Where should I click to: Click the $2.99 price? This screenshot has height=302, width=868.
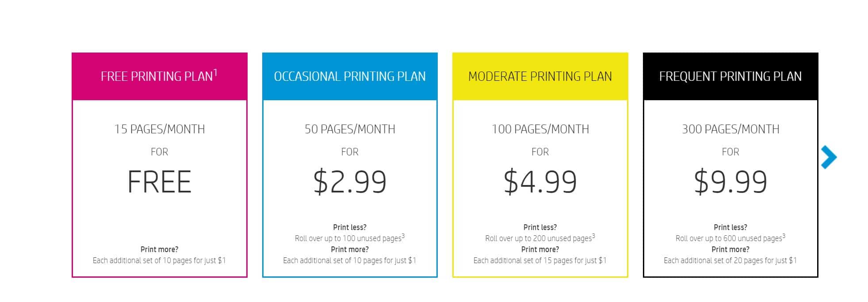350,182
